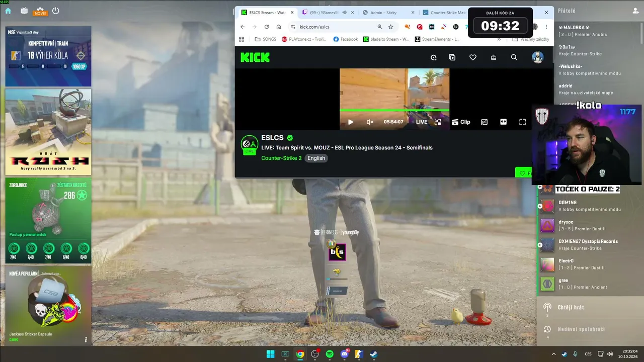The image size is (644, 362).
Task: Toggle mini player icon next to LIVE
Action: tap(438, 122)
